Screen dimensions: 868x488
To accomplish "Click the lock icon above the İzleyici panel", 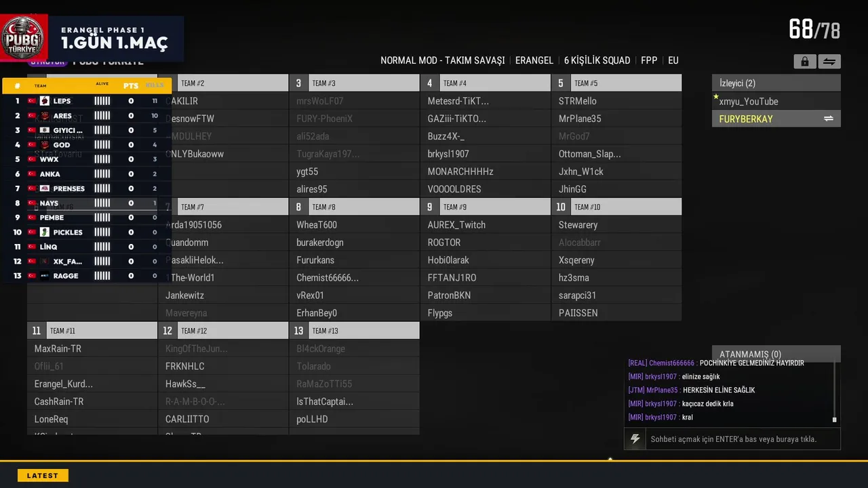I will coord(805,62).
